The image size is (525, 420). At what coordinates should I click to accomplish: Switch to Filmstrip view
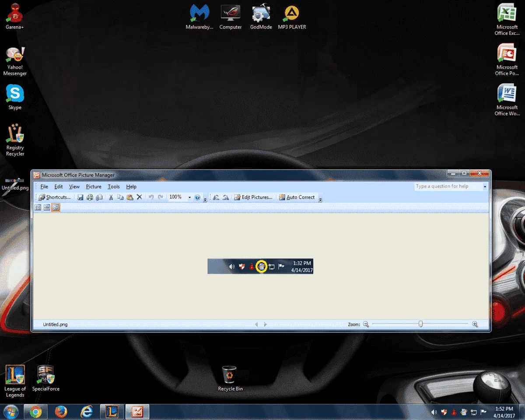click(x=46, y=207)
